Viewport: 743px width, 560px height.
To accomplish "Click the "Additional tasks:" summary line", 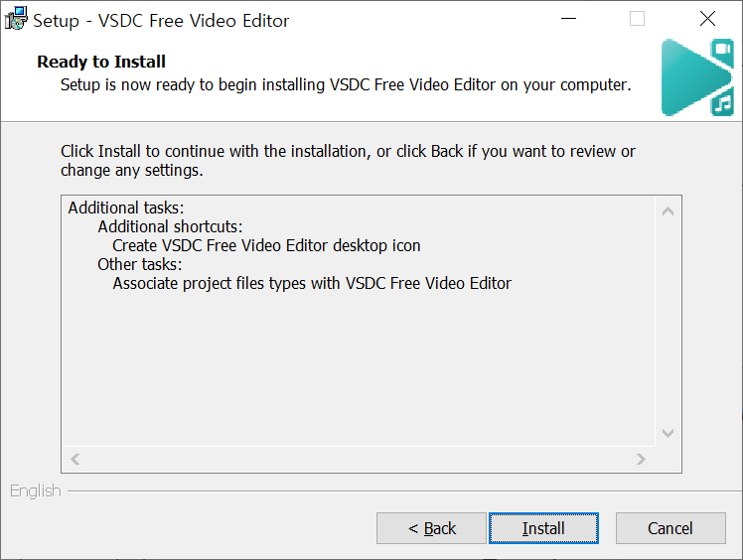I will (x=126, y=208).
